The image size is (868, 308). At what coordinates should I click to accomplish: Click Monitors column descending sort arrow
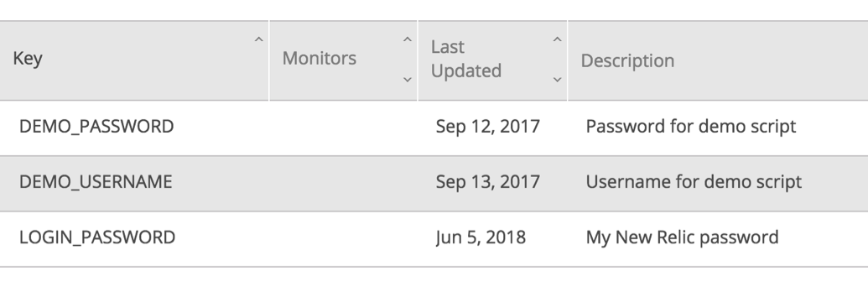(408, 80)
